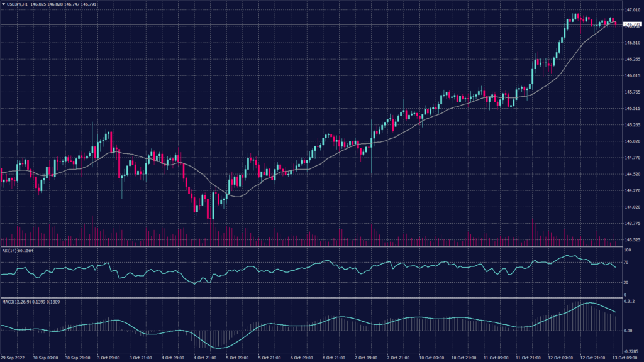Click the 147.010 price scale label

(632, 10)
